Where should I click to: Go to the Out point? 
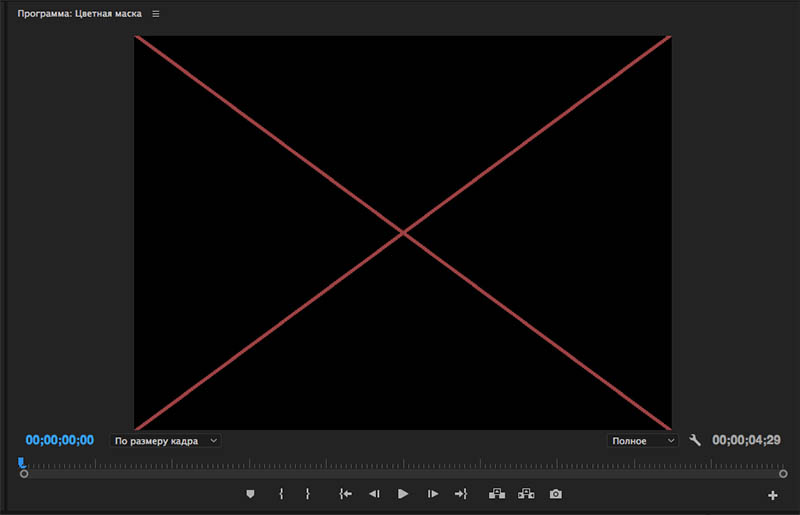461,494
